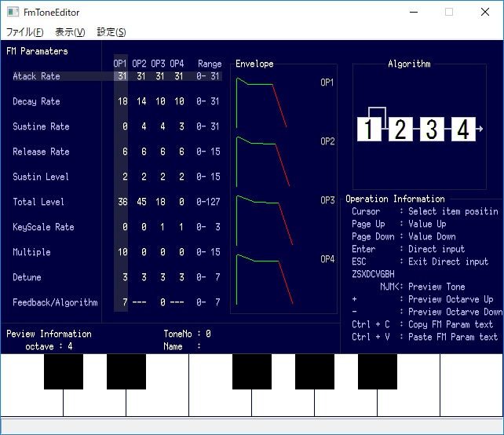
Task: Play the rightmost white piano key
Action: click(x=471, y=386)
